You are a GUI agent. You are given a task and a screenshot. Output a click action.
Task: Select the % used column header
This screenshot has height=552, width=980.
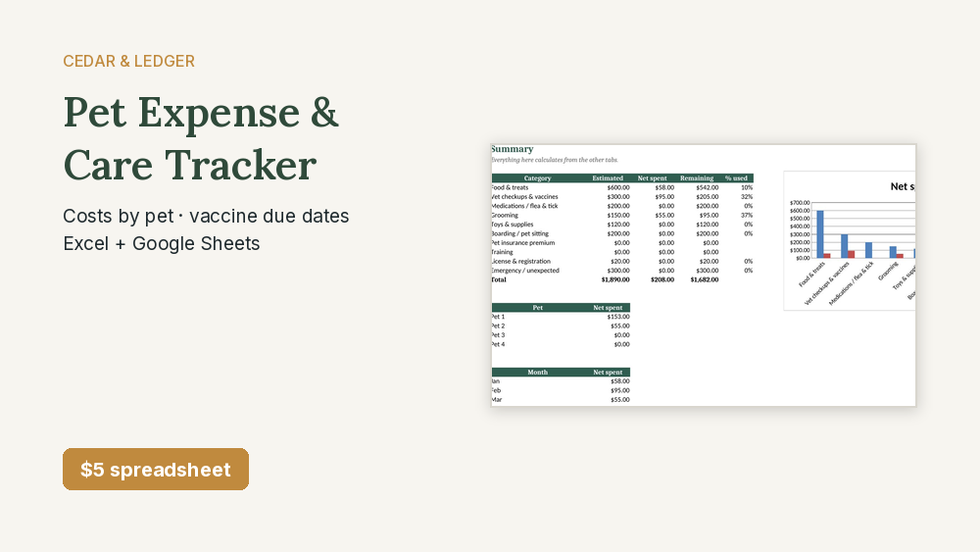tap(736, 178)
